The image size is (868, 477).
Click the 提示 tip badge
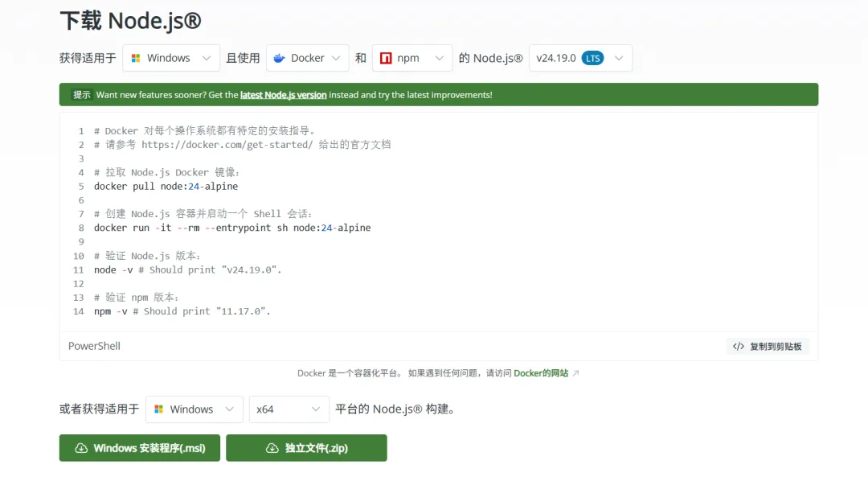tap(82, 95)
